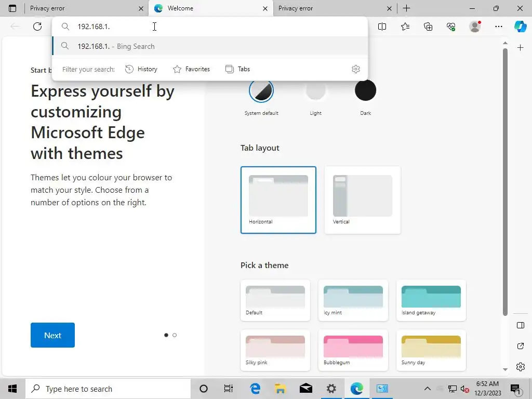Filter search by History
This screenshot has width=532, height=399.
click(x=141, y=69)
